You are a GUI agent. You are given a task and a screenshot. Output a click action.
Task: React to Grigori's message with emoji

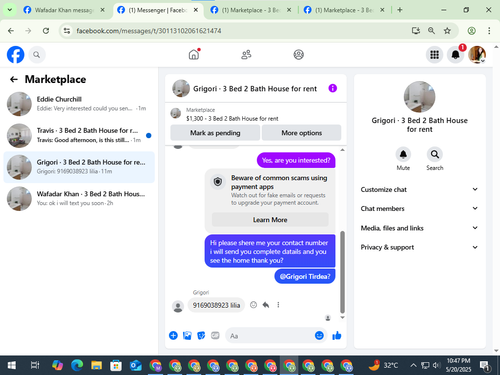tap(253, 305)
